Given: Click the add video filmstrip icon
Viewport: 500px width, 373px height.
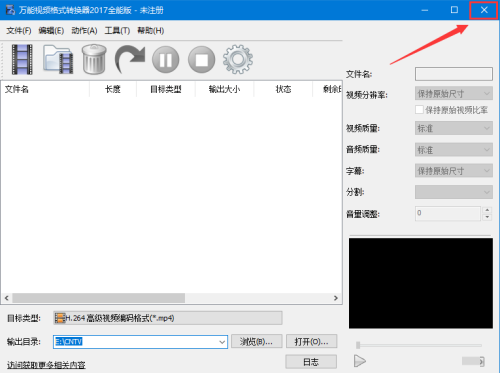Looking at the screenshot, I should pyautogui.click(x=22, y=59).
